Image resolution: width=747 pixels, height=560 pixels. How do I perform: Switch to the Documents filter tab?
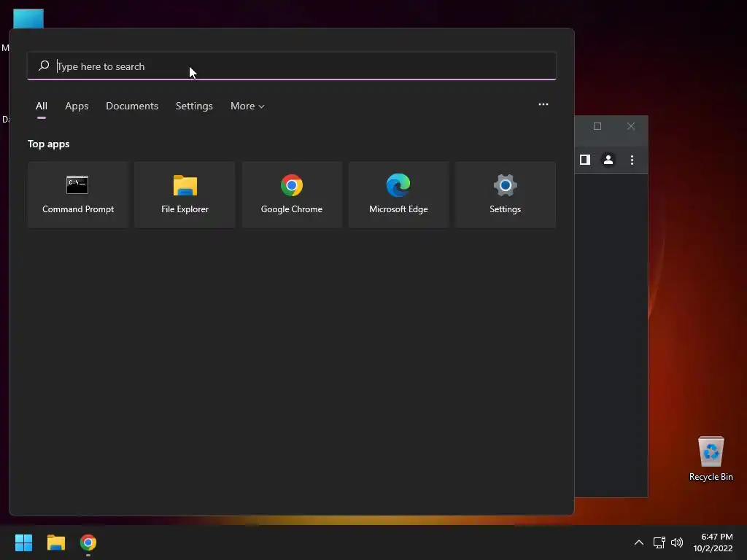(132, 106)
